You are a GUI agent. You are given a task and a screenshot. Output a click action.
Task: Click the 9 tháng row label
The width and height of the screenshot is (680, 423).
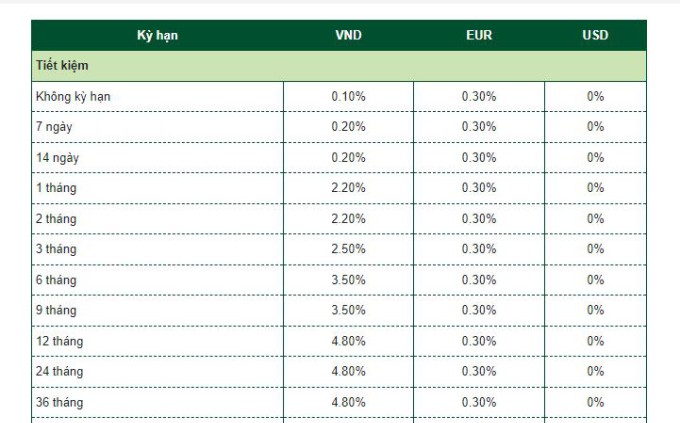(56, 310)
